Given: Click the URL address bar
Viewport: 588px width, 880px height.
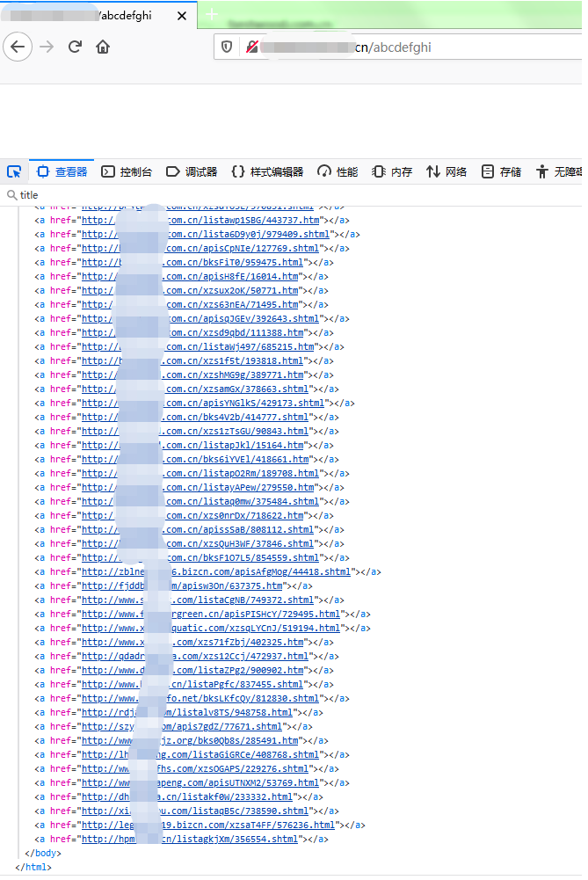Looking at the screenshot, I should pos(422,47).
